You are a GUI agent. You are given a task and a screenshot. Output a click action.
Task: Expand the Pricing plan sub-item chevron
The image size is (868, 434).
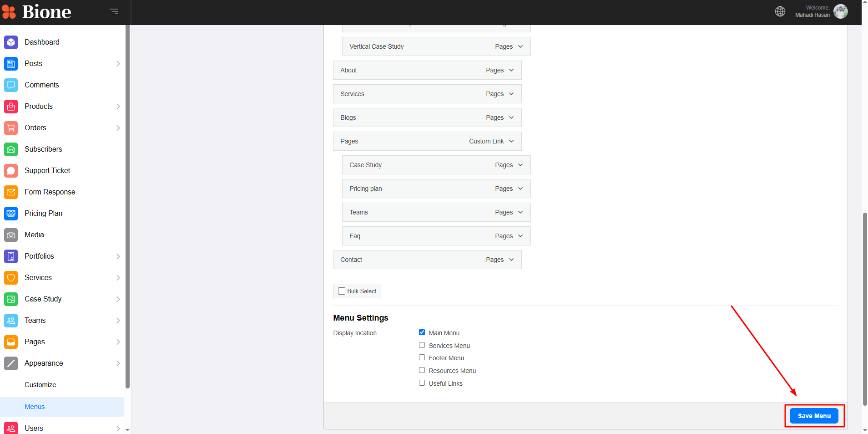point(520,189)
